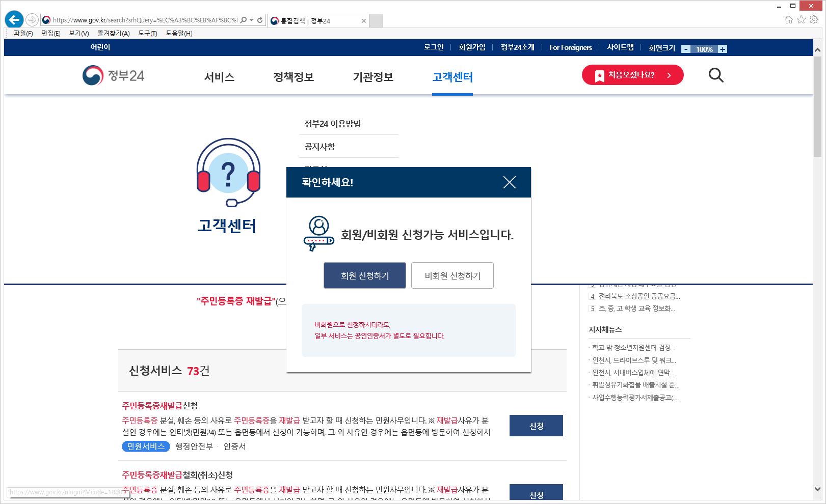
Task: Open the 사이트맵 link
Action: (x=620, y=47)
